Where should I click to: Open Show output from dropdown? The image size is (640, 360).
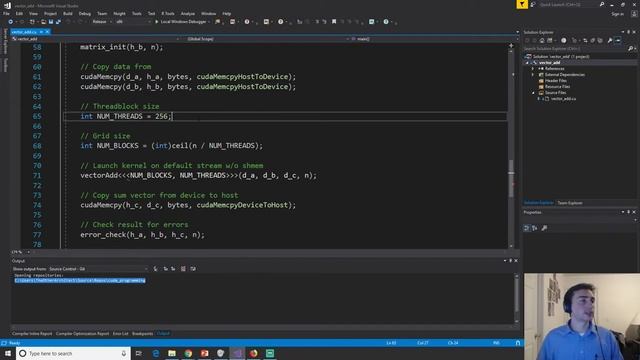[98, 269]
